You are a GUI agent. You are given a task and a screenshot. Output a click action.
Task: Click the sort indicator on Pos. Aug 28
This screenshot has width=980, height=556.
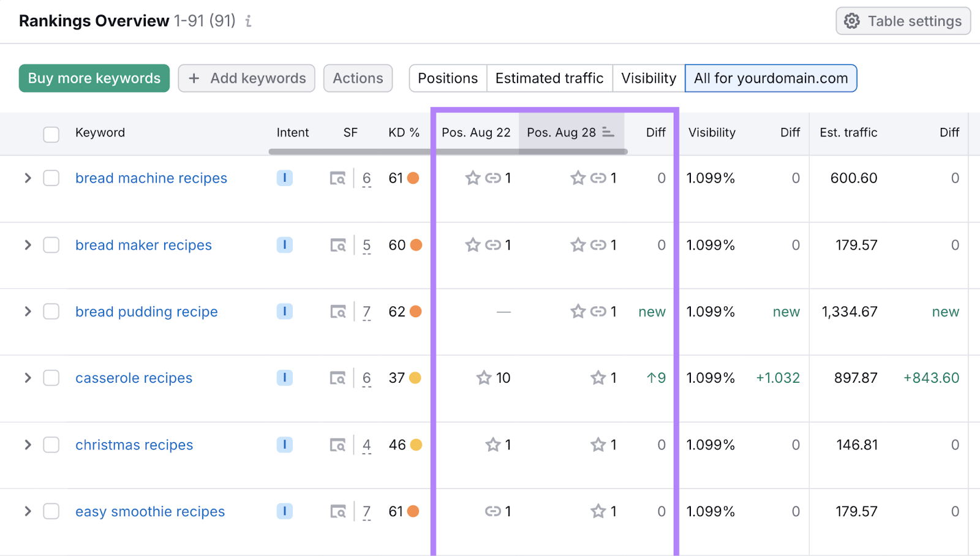pos(608,132)
